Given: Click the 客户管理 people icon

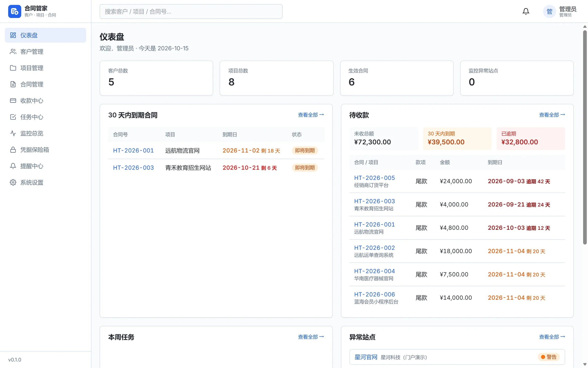Looking at the screenshot, I should 13,52.
